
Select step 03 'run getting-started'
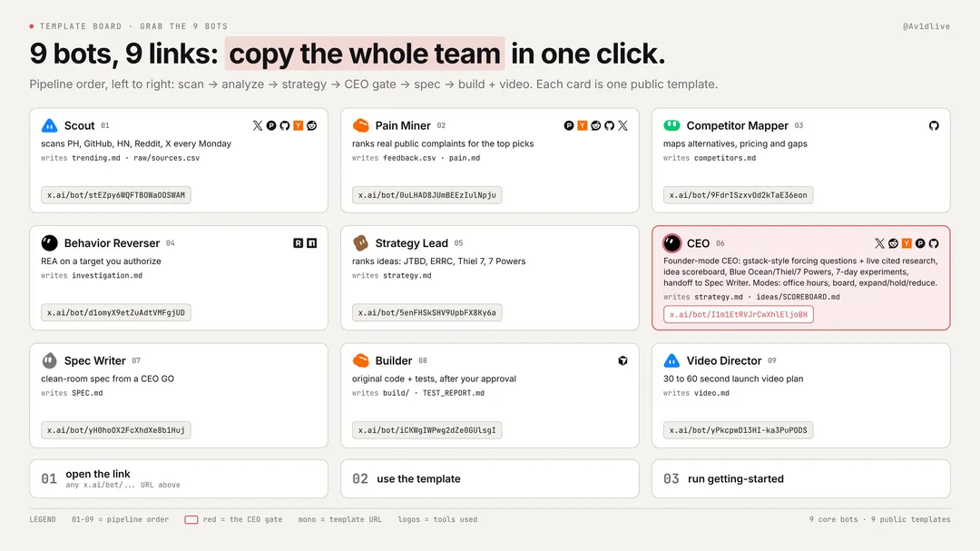[800, 479]
